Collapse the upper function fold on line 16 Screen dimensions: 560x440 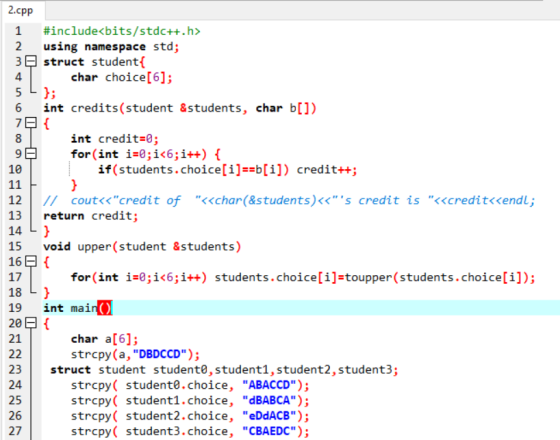click(31, 261)
